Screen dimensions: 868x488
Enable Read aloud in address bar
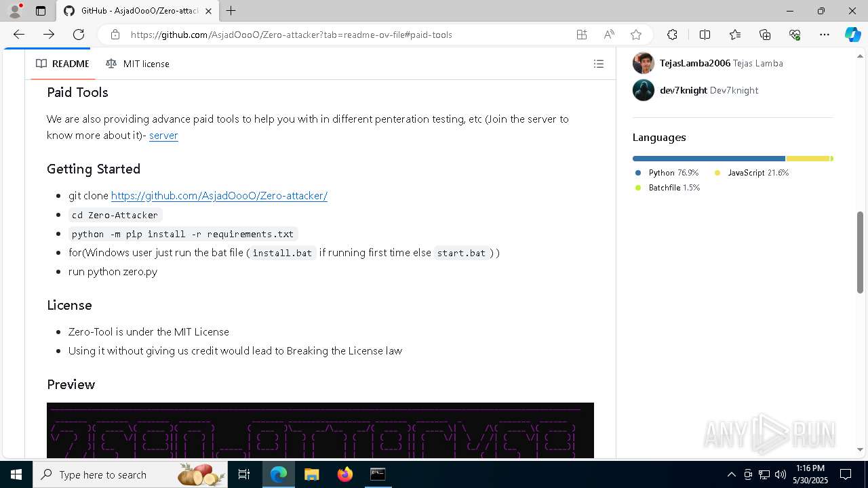point(609,35)
